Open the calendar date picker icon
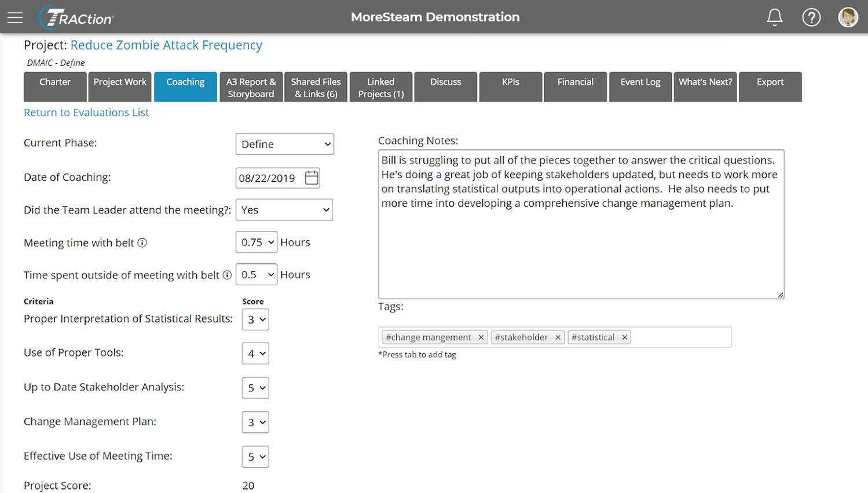The height and width of the screenshot is (493, 868). tap(312, 178)
